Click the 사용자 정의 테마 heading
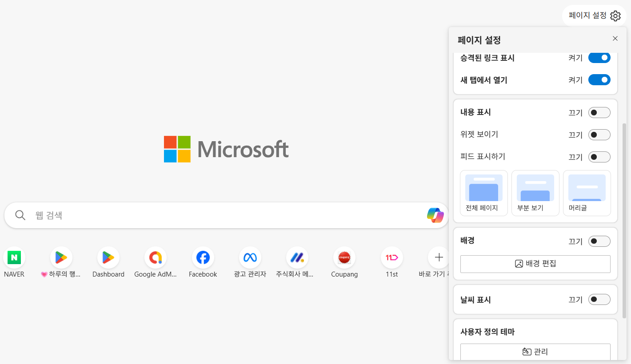631x364 pixels. (487, 332)
